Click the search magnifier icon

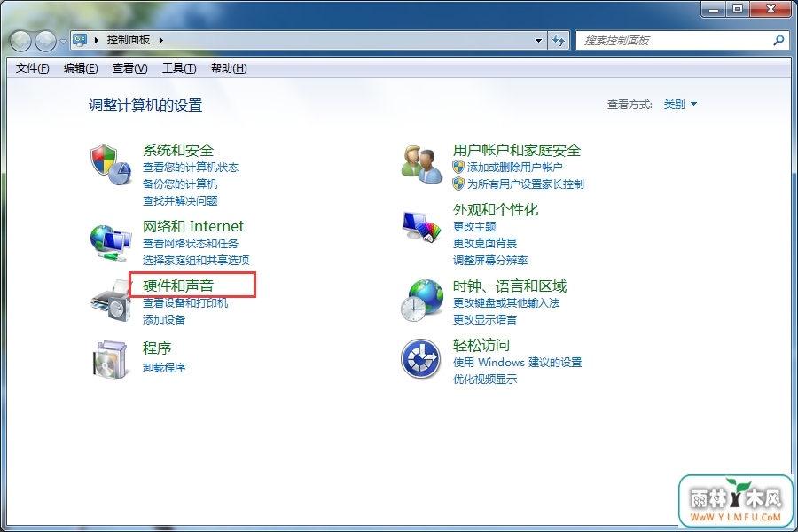778,40
